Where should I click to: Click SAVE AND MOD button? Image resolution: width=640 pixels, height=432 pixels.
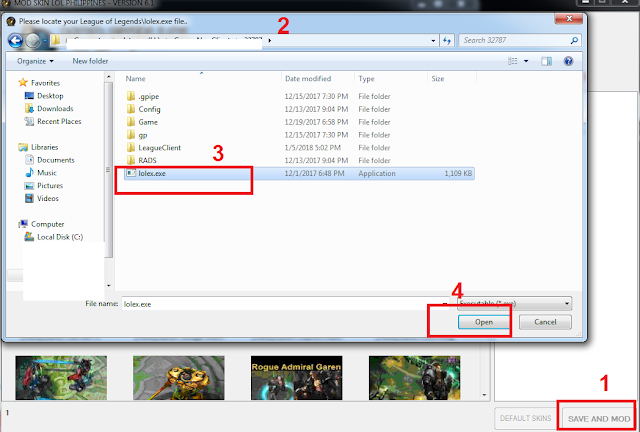point(599,419)
